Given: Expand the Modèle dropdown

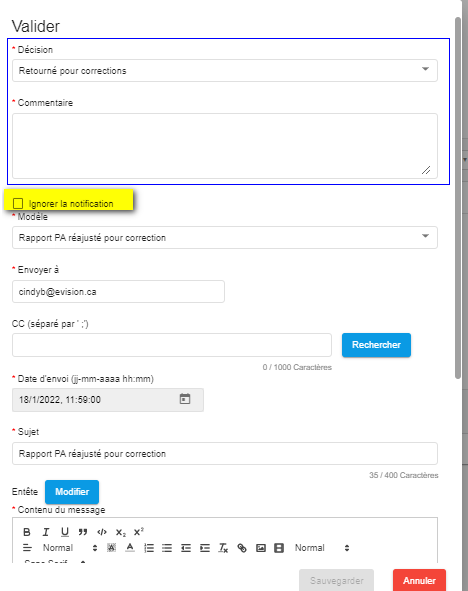Looking at the screenshot, I should [225, 237].
